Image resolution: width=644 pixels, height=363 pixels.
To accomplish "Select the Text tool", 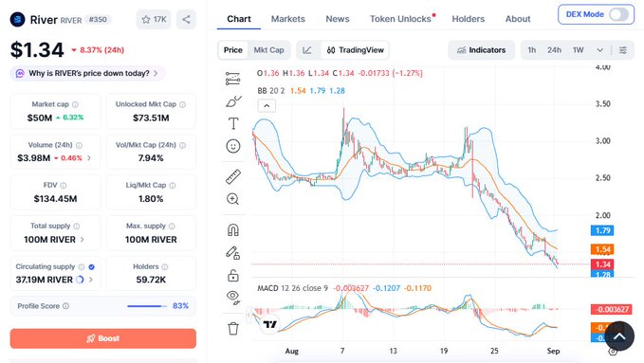I will [233, 123].
